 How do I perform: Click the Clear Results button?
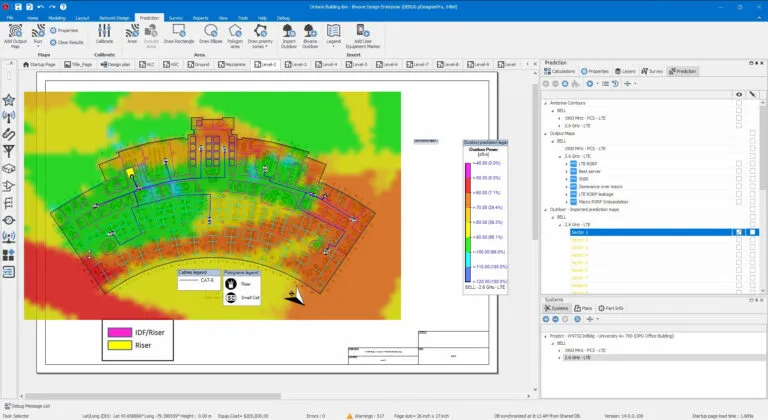68,42
